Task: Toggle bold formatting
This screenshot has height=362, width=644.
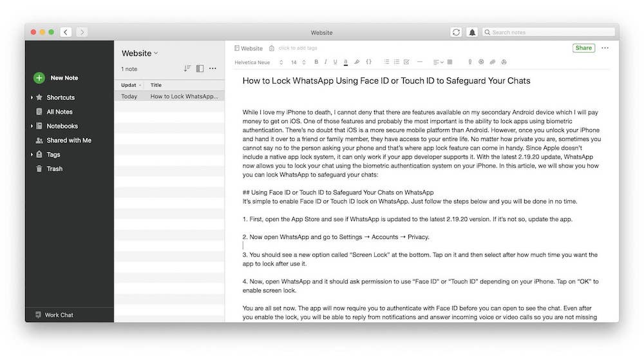Action: click(x=316, y=62)
